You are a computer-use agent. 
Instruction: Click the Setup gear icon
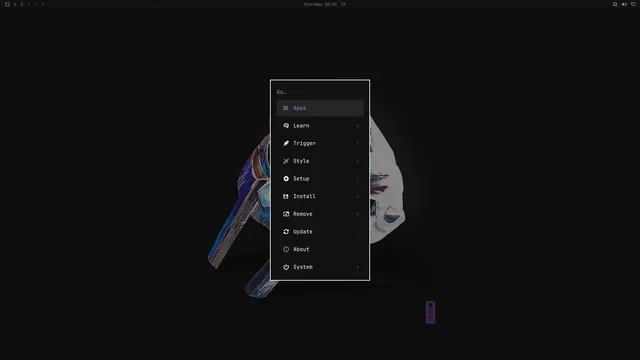(286, 179)
